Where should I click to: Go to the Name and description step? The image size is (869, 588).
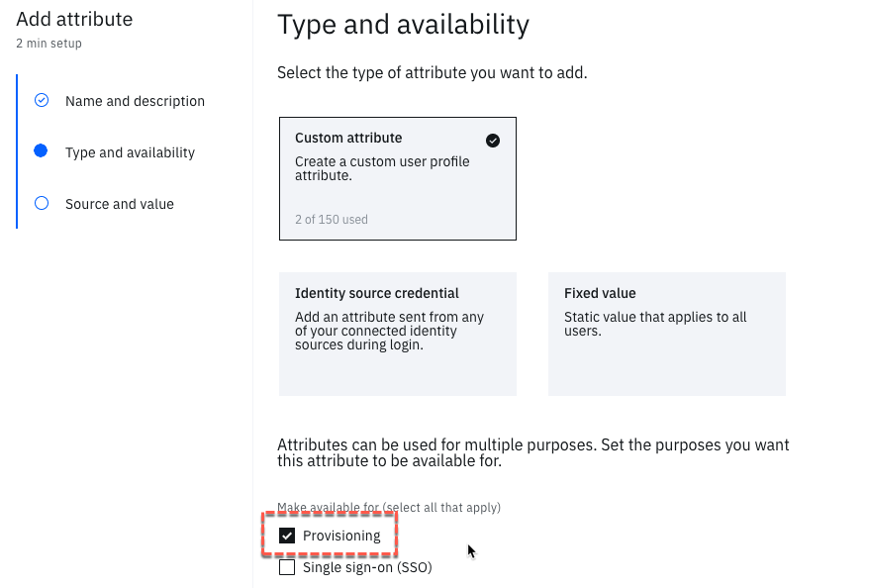pos(135,101)
